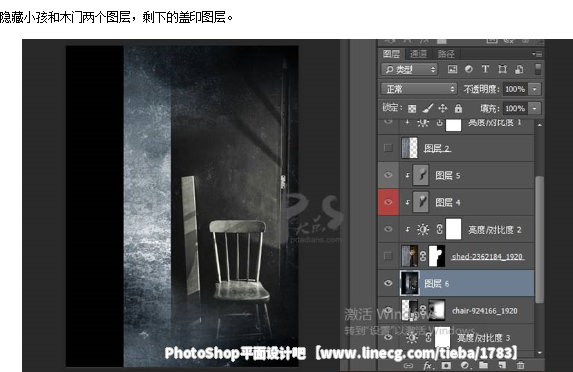Click mask link icon on shed-2362184_1920 layer

pos(423,256)
